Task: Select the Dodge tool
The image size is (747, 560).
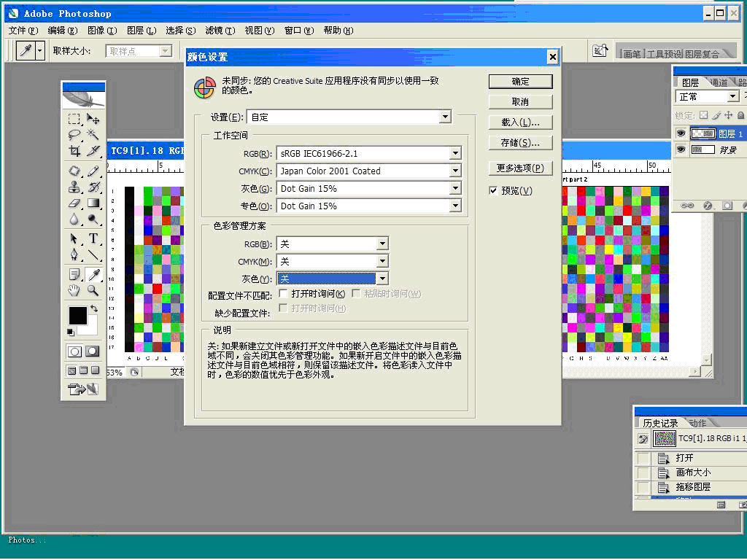Action: pos(93,219)
